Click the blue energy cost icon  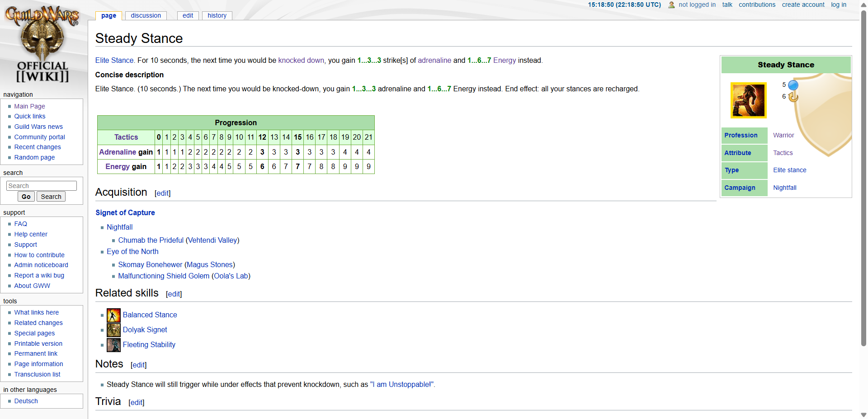point(793,85)
